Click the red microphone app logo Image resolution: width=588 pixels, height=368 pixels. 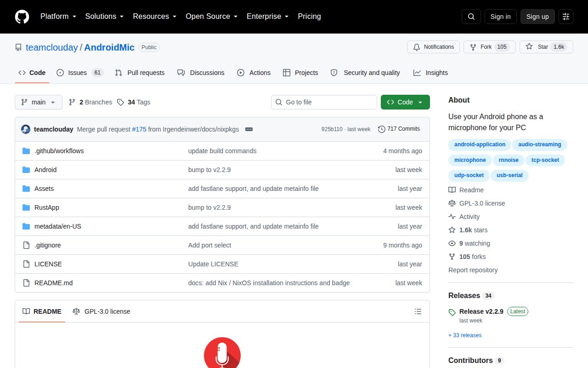pos(222,353)
